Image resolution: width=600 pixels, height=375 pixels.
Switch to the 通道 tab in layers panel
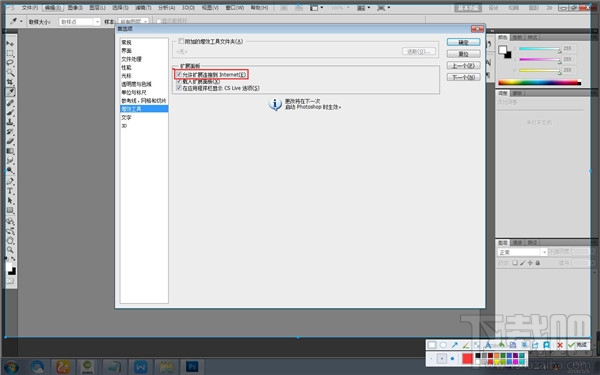pyautogui.click(x=517, y=243)
